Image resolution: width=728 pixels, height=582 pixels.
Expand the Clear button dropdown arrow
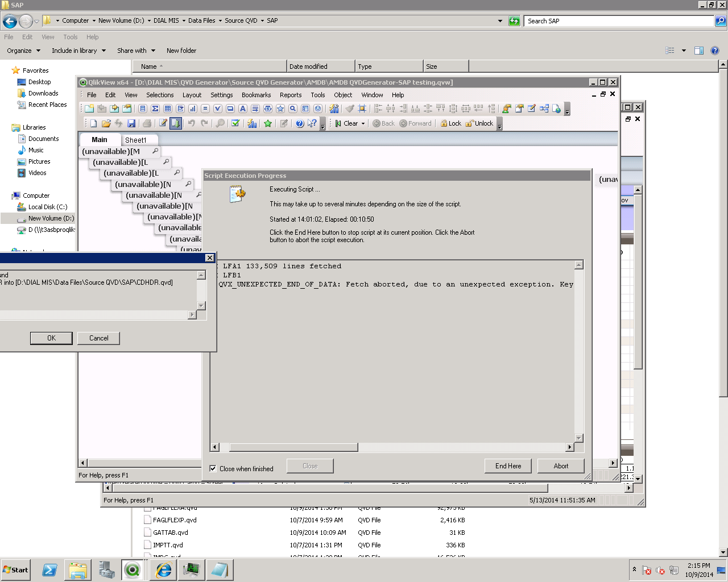click(x=363, y=123)
